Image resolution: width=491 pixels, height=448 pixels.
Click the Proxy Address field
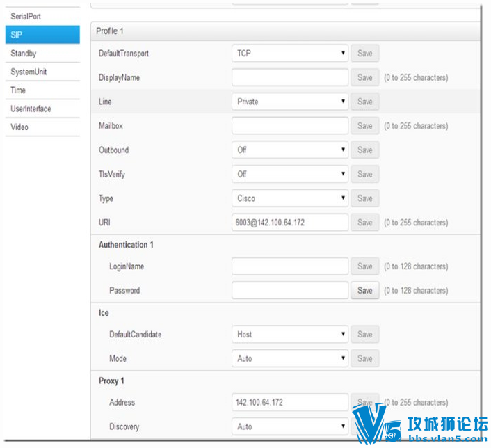tap(290, 402)
